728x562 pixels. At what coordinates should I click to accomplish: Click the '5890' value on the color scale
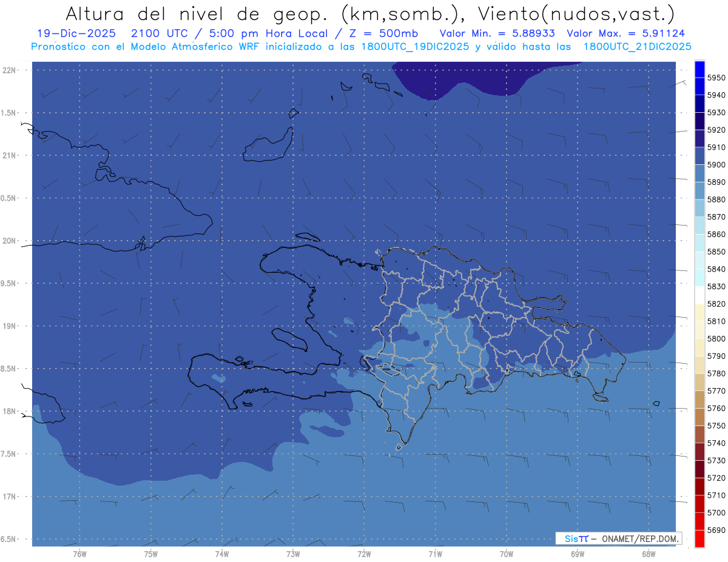716,182
